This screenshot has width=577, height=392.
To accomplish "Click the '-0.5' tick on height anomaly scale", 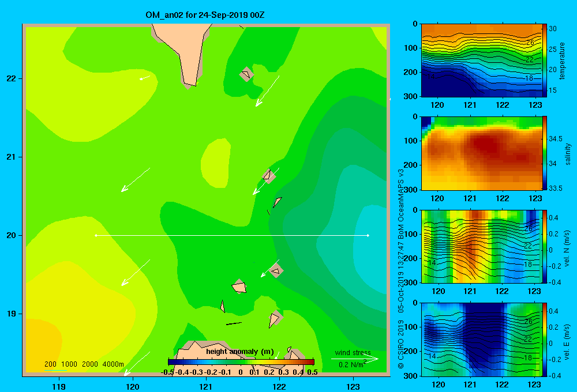I will point(167,372).
